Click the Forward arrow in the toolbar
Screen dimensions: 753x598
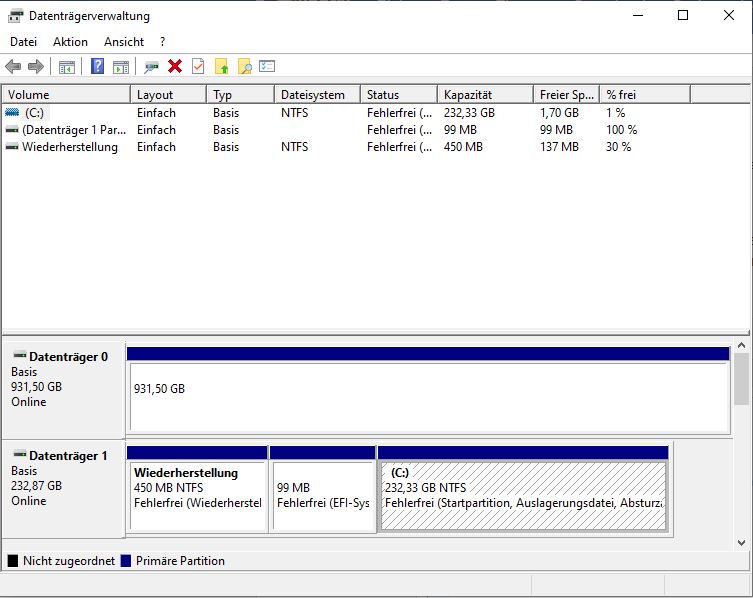click(x=36, y=66)
